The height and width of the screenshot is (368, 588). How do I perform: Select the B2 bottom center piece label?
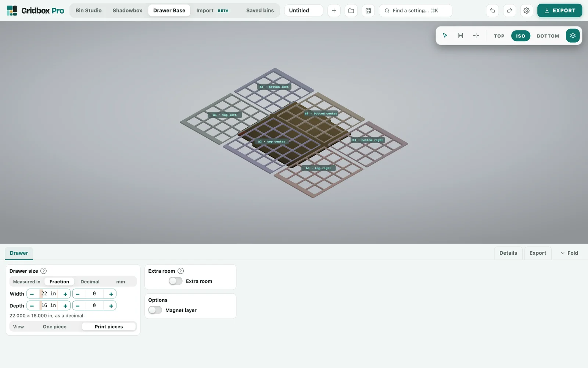coord(321,113)
